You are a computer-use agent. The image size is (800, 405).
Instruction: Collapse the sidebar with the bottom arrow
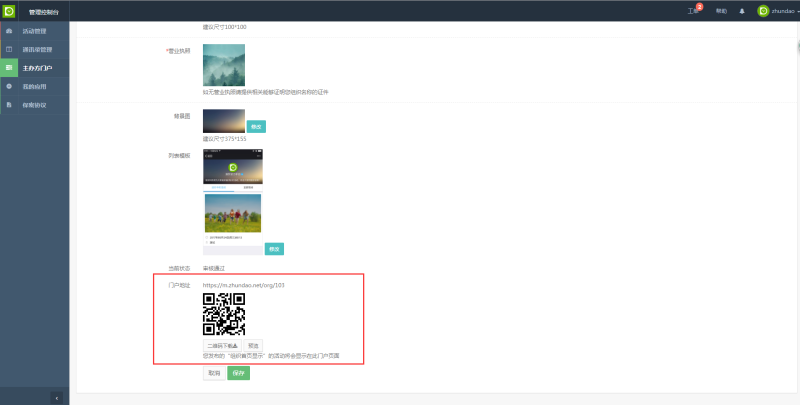56,397
